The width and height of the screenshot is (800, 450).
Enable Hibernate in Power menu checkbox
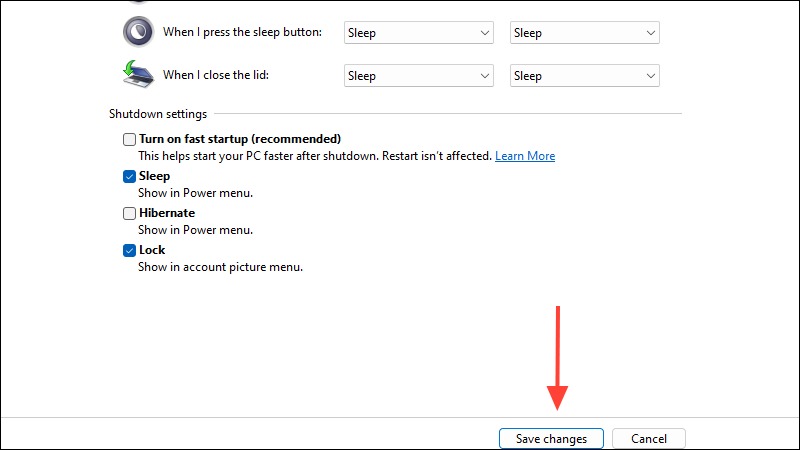coord(129,213)
